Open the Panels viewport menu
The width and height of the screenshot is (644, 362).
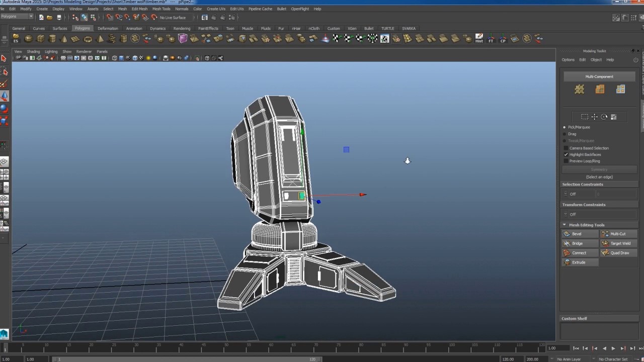coord(102,51)
